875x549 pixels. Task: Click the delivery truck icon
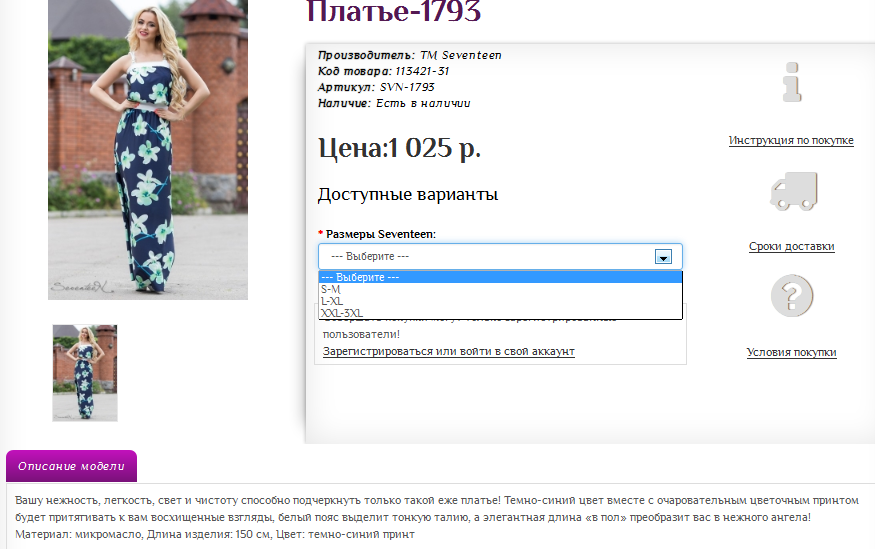(x=794, y=191)
